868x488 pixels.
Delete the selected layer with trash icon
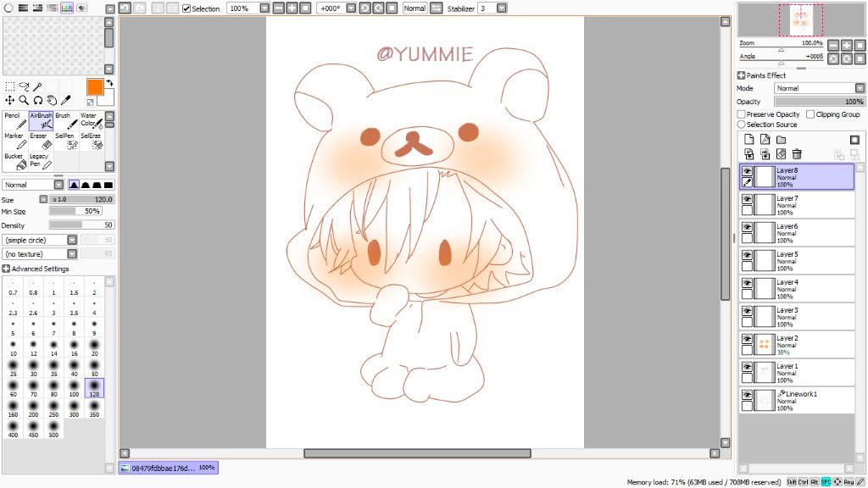click(797, 154)
